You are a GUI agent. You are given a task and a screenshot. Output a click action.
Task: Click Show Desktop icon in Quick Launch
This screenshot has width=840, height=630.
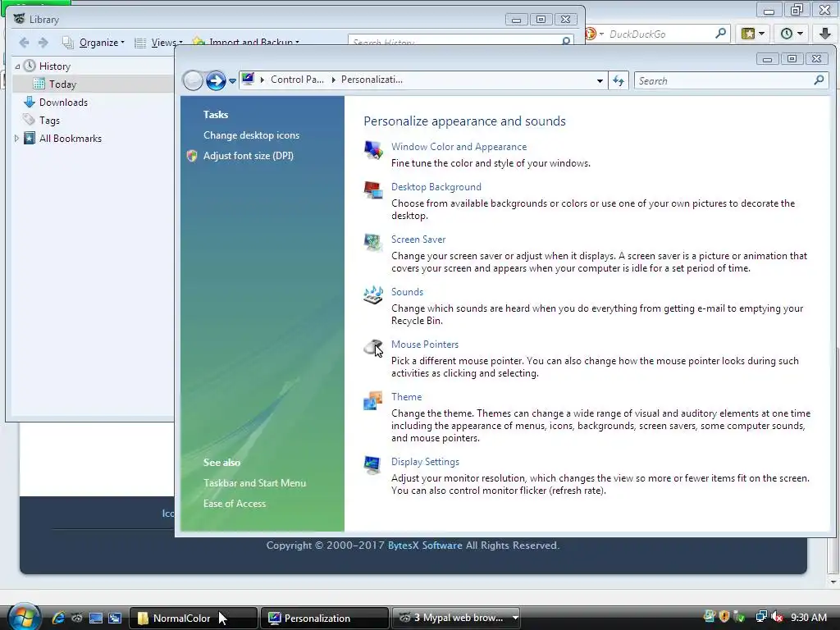95,618
